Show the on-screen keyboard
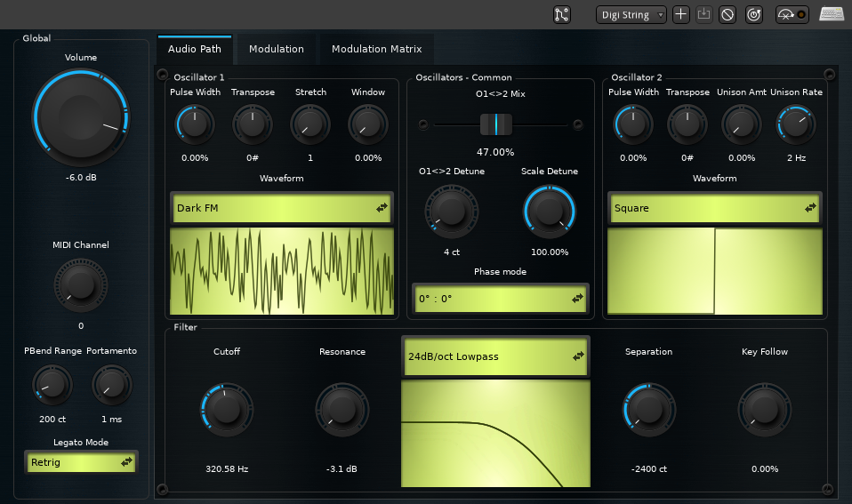852x504 pixels. coord(832,14)
